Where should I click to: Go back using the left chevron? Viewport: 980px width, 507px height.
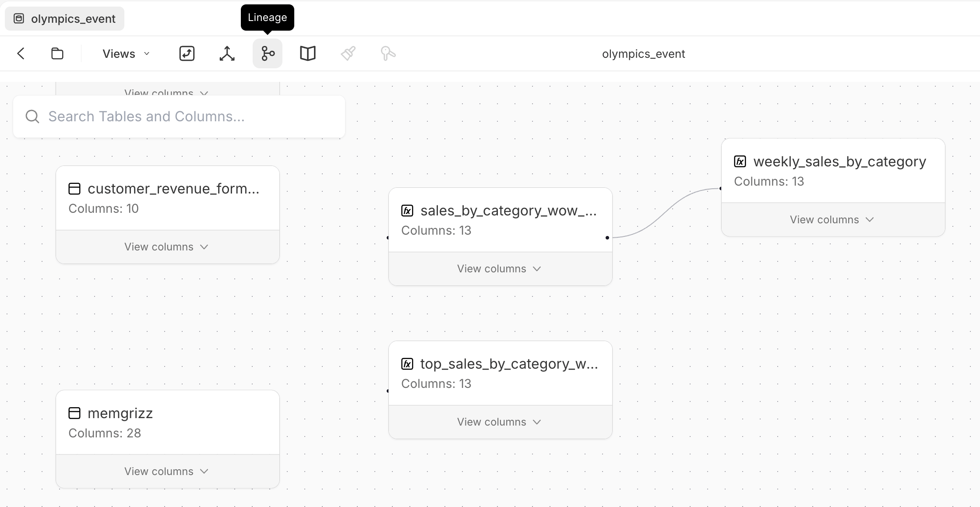(x=21, y=53)
